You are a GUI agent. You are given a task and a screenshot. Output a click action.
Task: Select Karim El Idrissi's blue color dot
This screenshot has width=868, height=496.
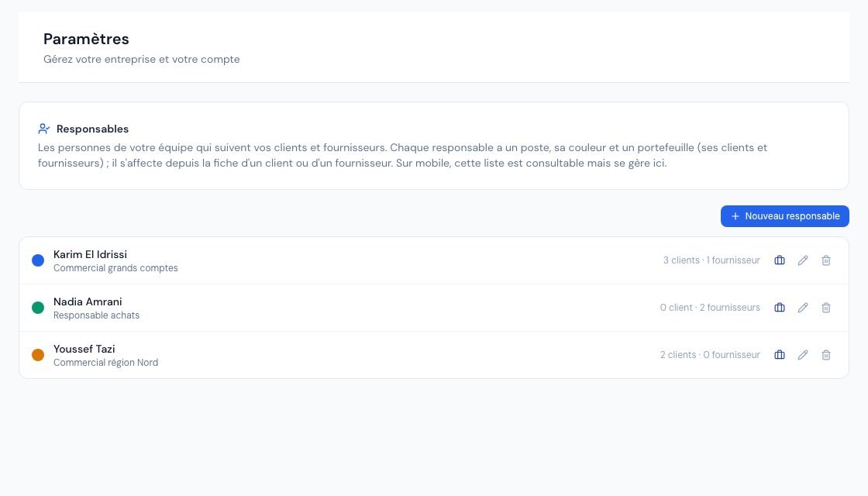click(x=38, y=260)
